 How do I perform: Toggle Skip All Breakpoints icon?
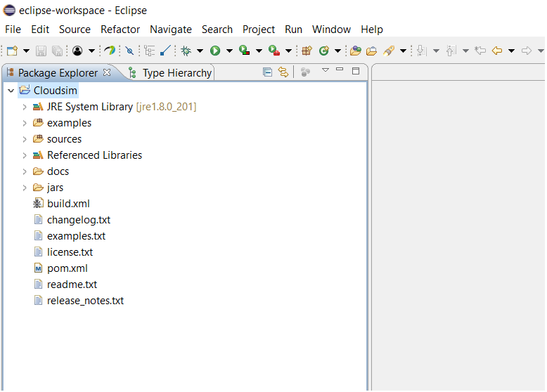130,51
